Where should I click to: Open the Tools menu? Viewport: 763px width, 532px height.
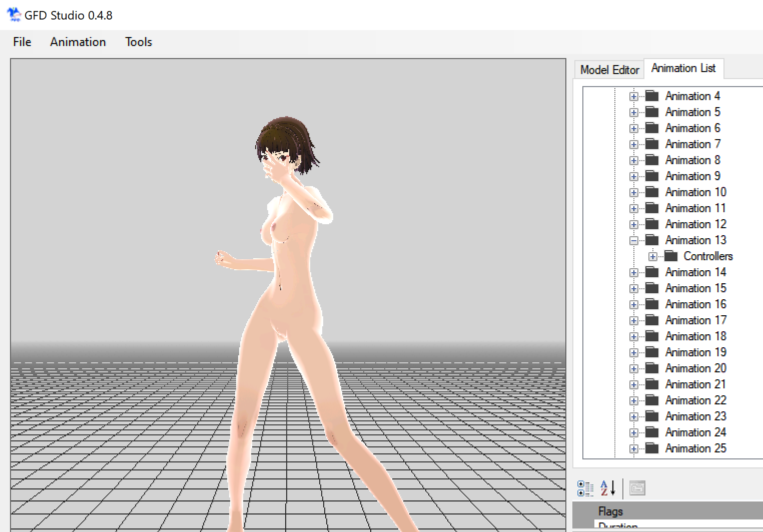tap(139, 42)
